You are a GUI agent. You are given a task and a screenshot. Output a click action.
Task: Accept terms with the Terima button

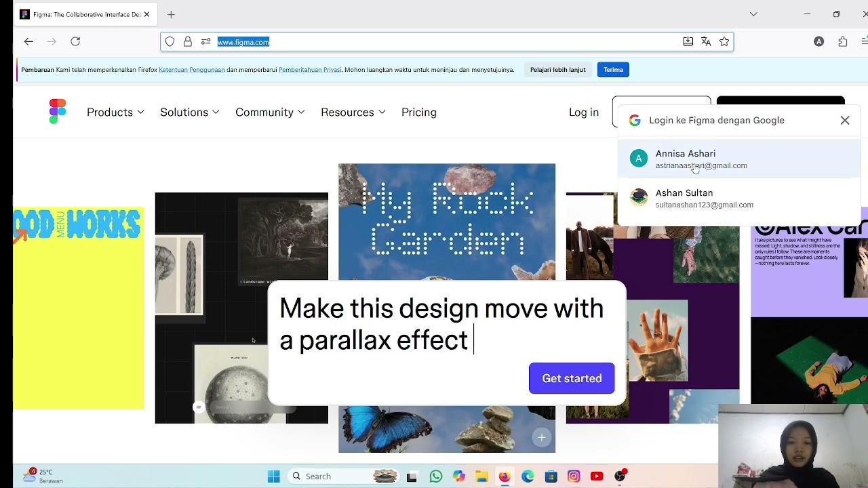click(613, 70)
